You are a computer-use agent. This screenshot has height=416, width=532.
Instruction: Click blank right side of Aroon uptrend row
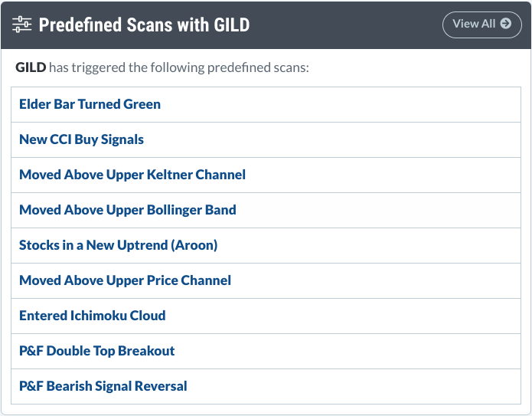coord(370,245)
